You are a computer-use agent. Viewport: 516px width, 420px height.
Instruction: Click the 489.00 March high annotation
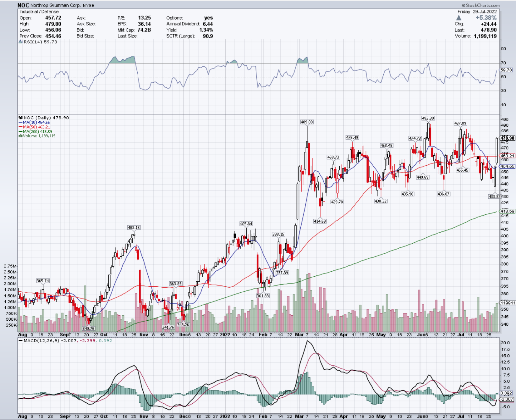(x=307, y=122)
